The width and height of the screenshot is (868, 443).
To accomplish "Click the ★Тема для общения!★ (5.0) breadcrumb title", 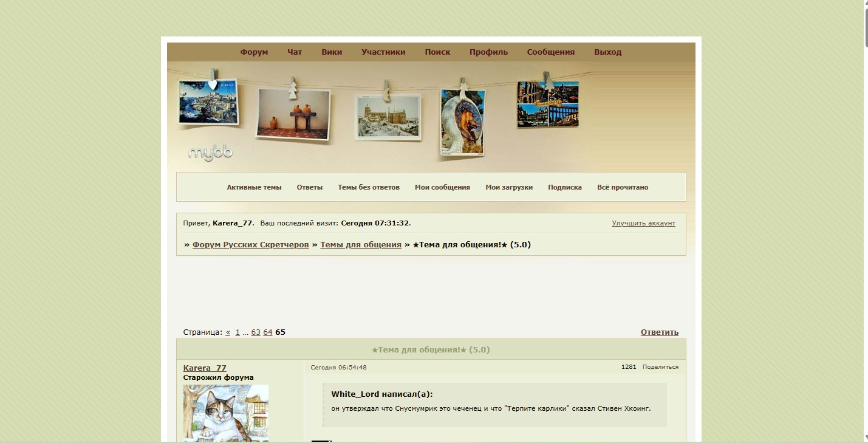I will pyautogui.click(x=471, y=245).
